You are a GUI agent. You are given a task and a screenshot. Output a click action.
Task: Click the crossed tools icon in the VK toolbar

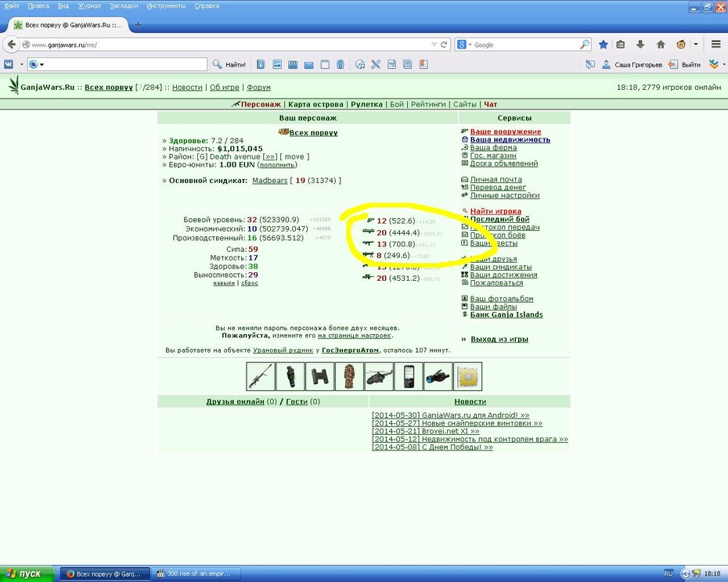(376, 64)
